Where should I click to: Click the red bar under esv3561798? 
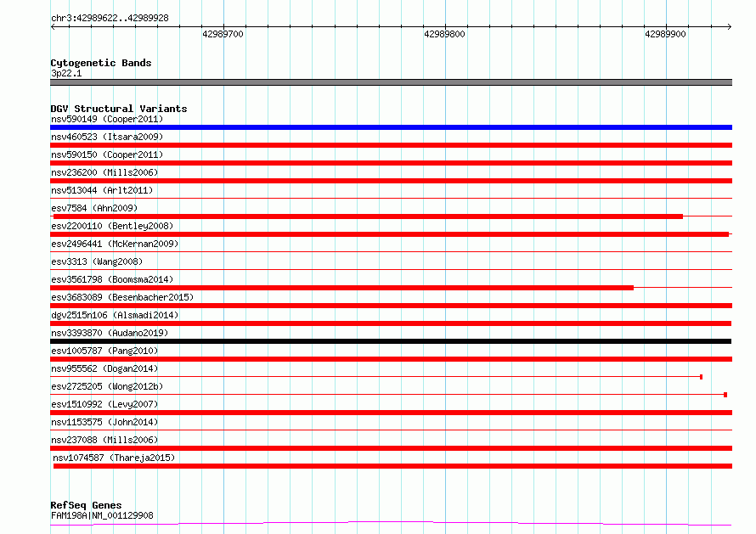[x=341, y=288]
